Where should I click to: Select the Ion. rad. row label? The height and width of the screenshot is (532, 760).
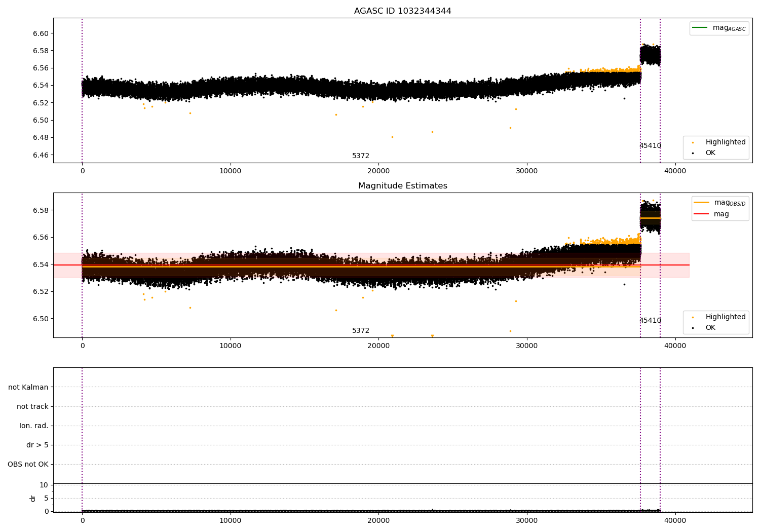pyautogui.click(x=34, y=426)
